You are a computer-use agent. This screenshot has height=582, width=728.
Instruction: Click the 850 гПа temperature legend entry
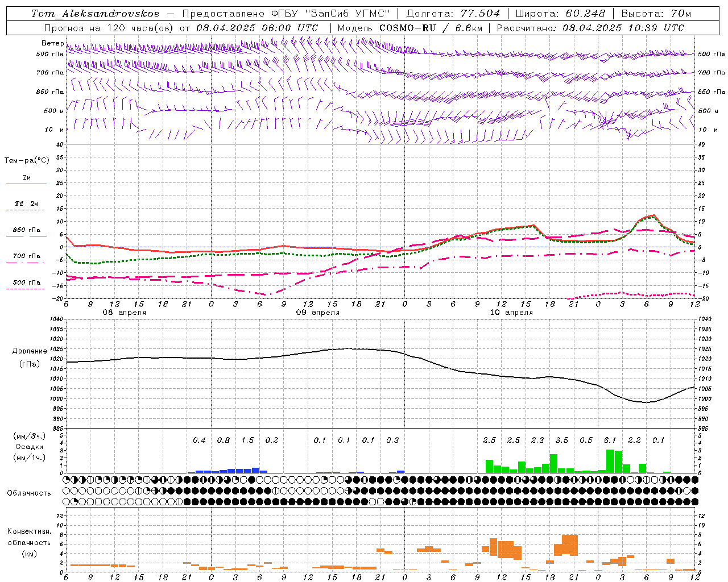click(27, 230)
